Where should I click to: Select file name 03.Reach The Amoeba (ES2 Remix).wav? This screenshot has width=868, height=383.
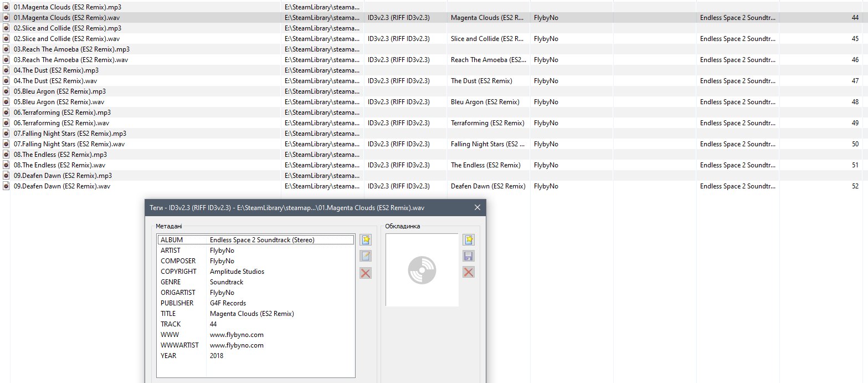[71, 60]
